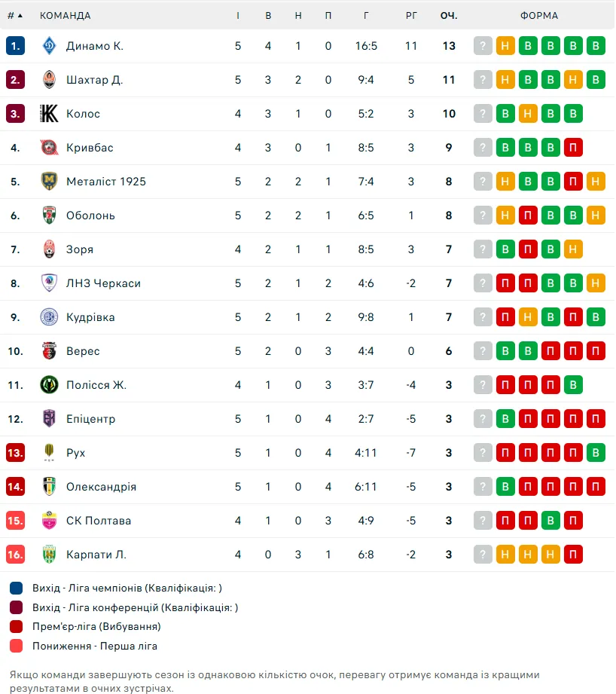Click the СК Полтава pink crest
This screenshot has width=616, height=694.
tap(49, 521)
